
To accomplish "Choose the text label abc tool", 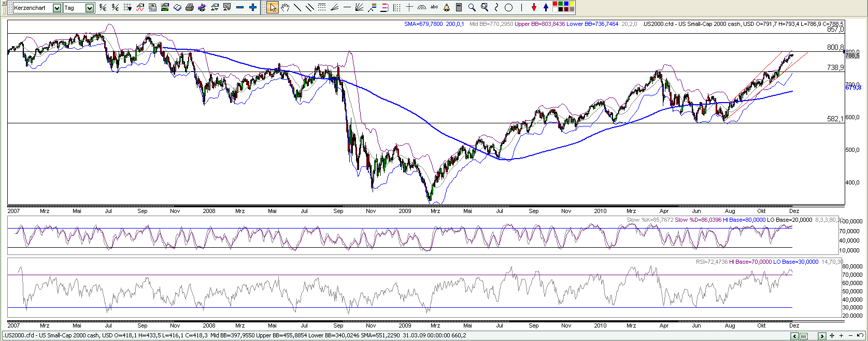I will pos(434,7).
